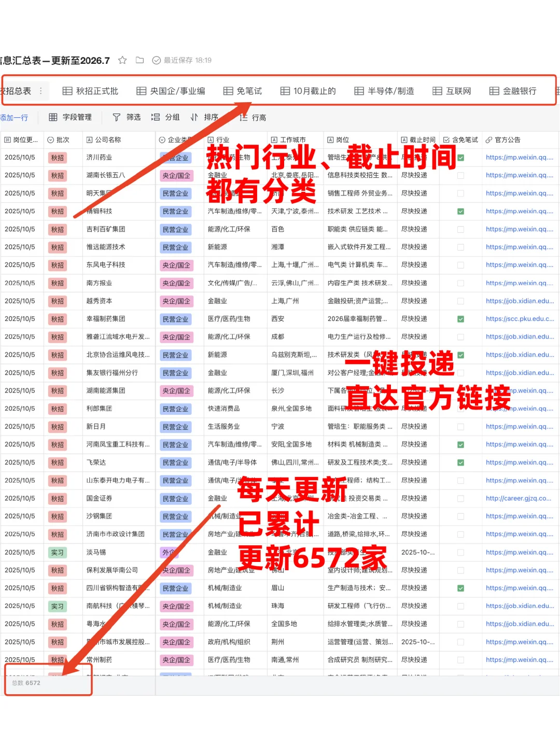Open the 分组 grouping tool
The height and width of the screenshot is (746, 560).
(165, 117)
